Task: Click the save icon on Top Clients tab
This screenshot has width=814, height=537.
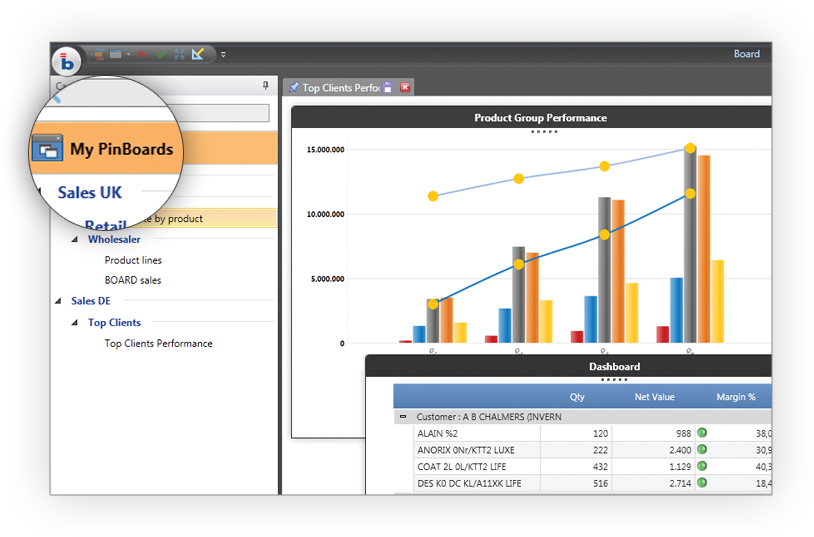Action: pyautogui.click(x=389, y=88)
